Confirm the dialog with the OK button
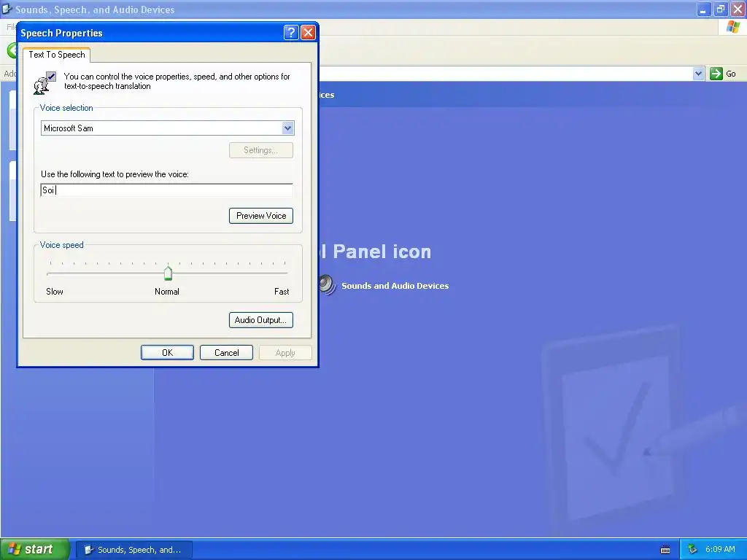 167,352
